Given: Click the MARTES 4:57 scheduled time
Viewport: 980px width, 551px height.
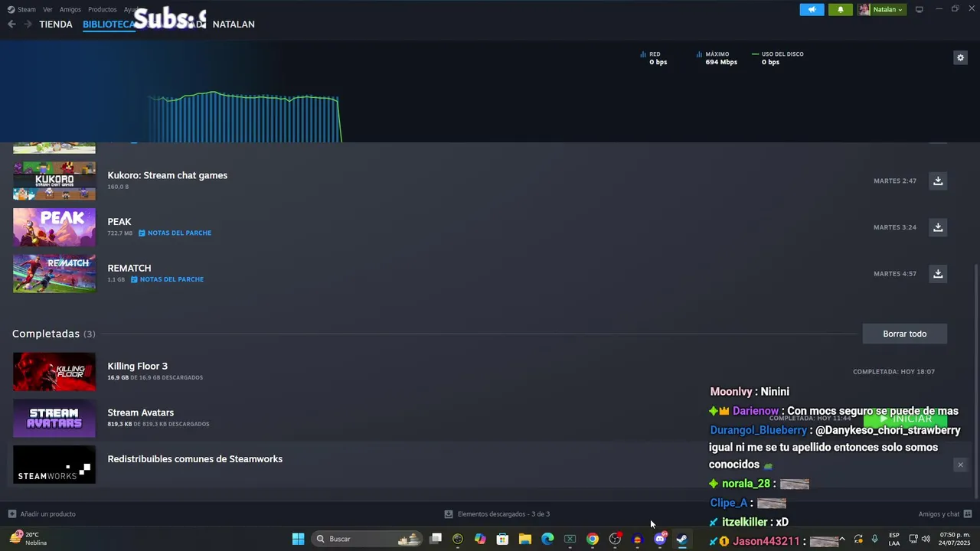Looking at the screenshot, I should [895, 274].
